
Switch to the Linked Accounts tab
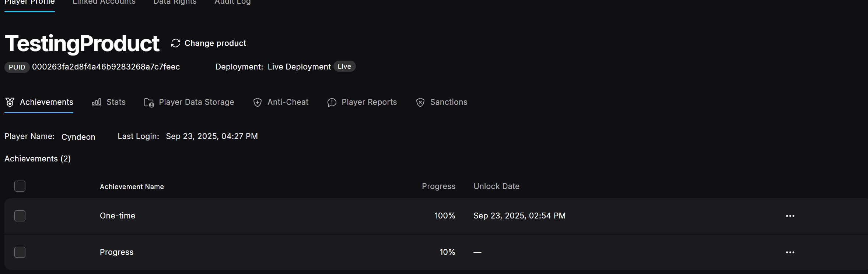click(x=104, y=2)
